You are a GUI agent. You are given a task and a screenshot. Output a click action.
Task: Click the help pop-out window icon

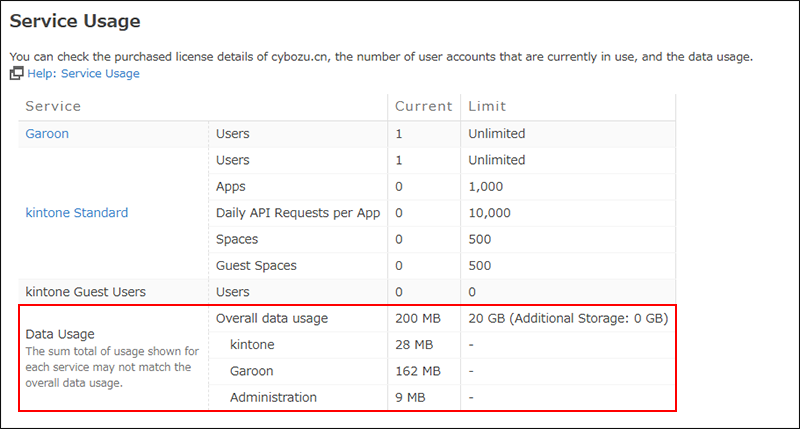tap(16, 74)
